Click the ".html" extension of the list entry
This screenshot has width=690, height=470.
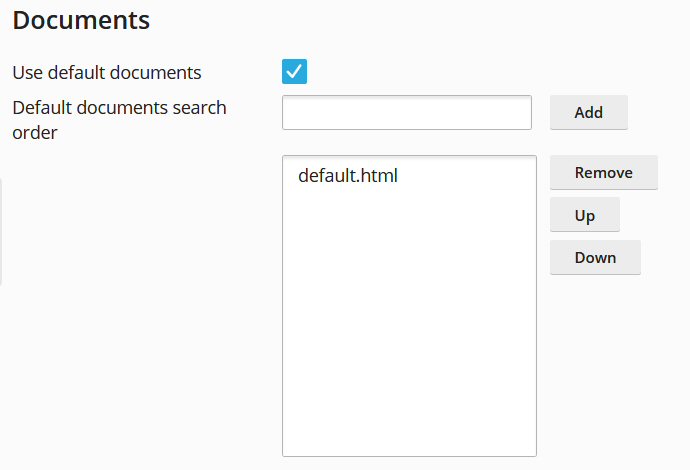[x=378, y=176]
